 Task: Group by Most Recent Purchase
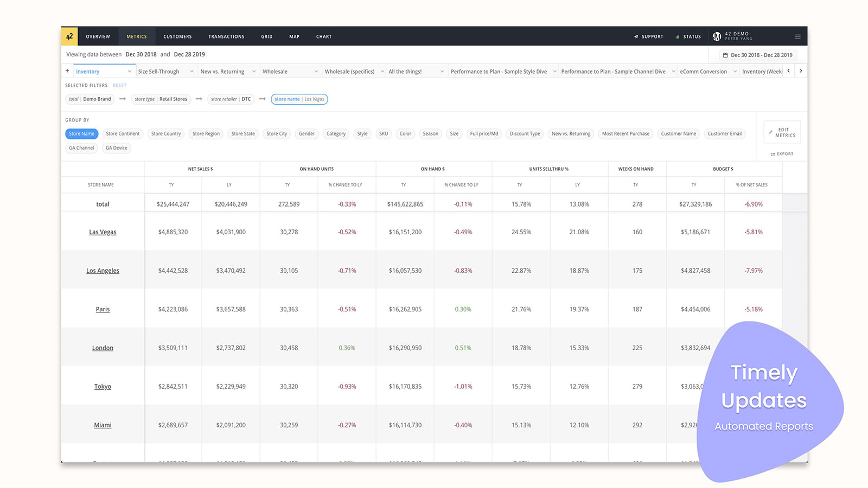(626, 134)
